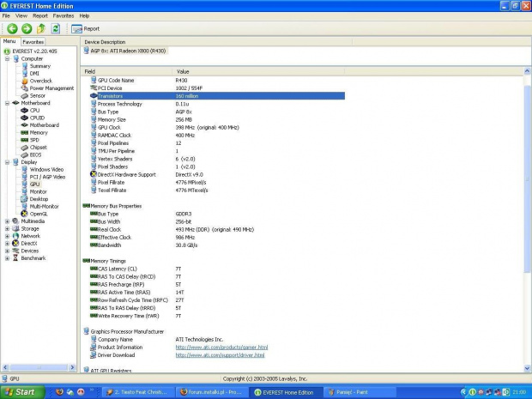Image resolution: width=532 pixels, height=399 pixels.
Task: Expand the Benchmark tree node
Action: [7, 257]
